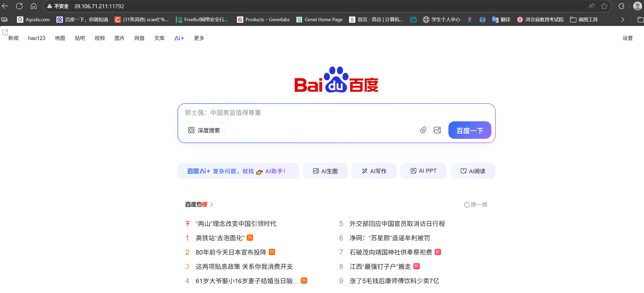Add page to favorites with star icon
The height and width of the screenshot is (293, 644).
click(604, 6)
